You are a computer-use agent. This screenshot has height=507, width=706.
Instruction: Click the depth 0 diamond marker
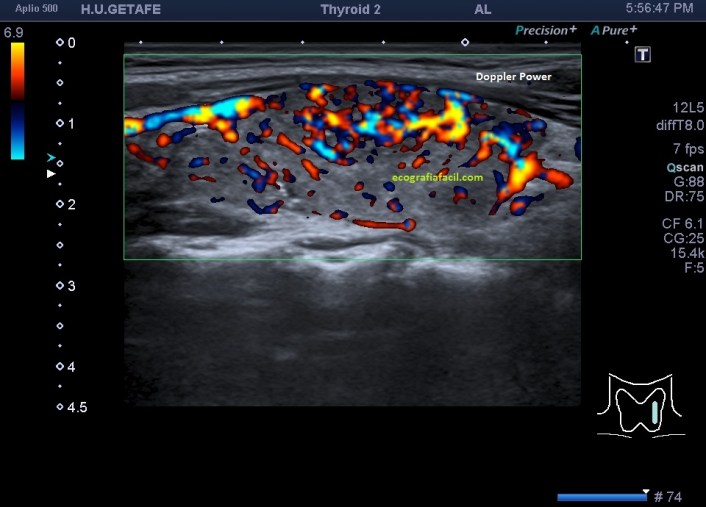click(60, 43)
